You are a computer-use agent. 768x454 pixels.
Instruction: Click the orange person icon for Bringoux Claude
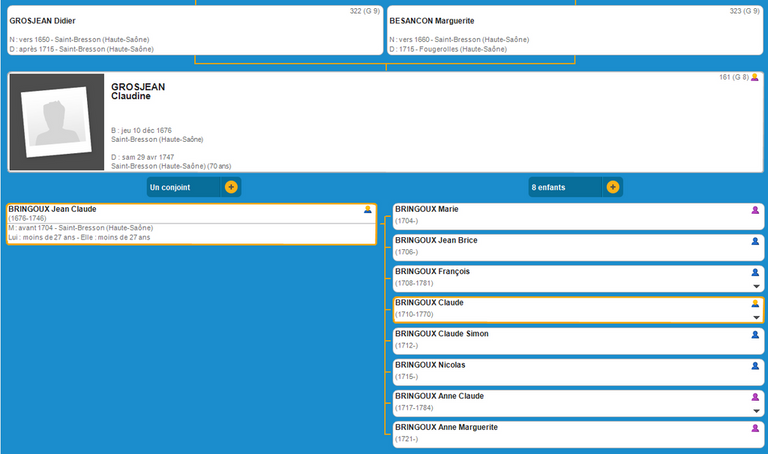point(755,303)
